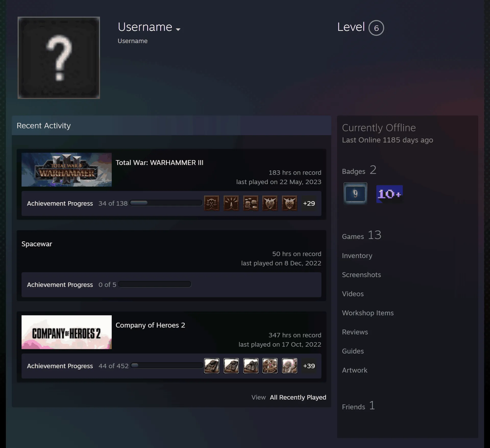View All Recently Played games
Viewport: 490px width, 448px height.
(298, 397)
